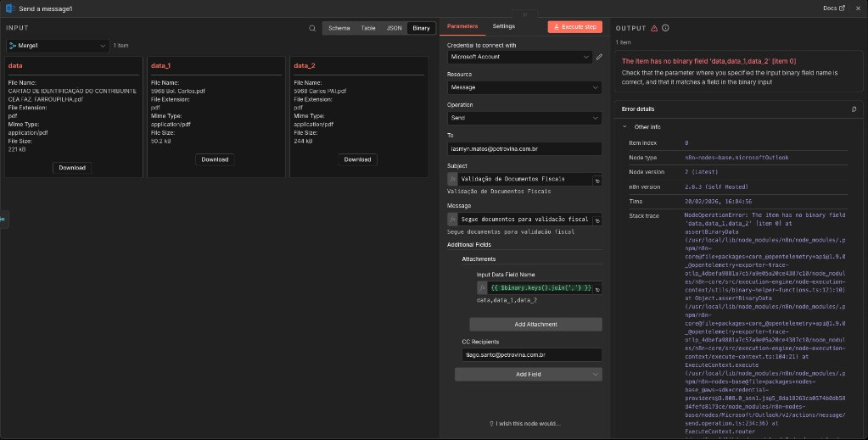Switch input view to Schema
Image resolution: width=868 pixels, height=440 pixels.
pos(339,28)
